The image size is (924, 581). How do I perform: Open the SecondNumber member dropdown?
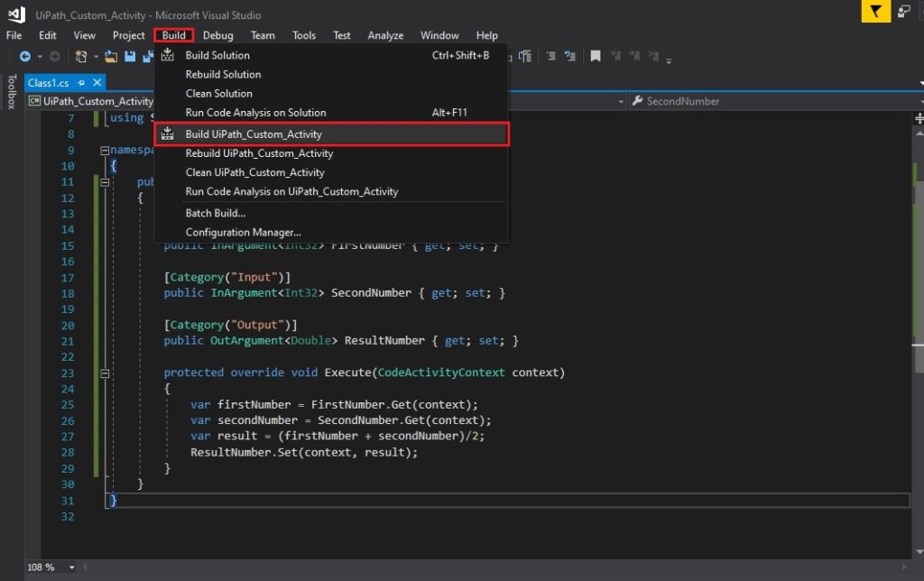[777, 101]
